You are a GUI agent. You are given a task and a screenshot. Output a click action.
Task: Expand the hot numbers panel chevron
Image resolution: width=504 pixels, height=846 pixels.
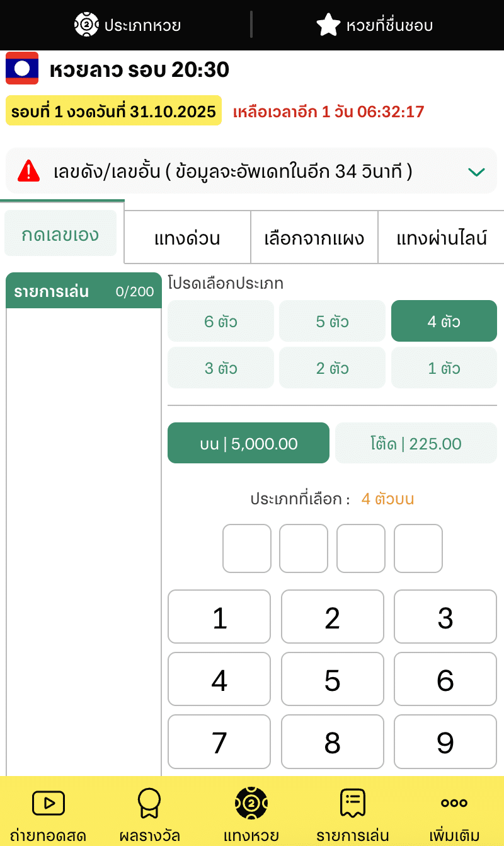coord(476,171)
